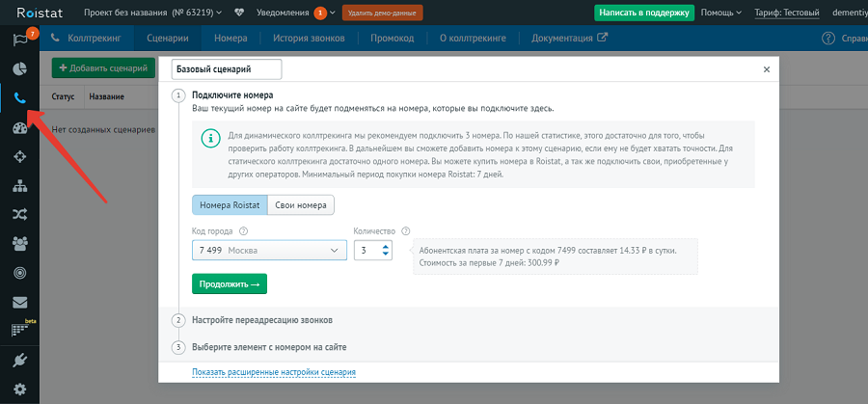Open the shuffle arrows sidebar icon

tap(20, 215)
